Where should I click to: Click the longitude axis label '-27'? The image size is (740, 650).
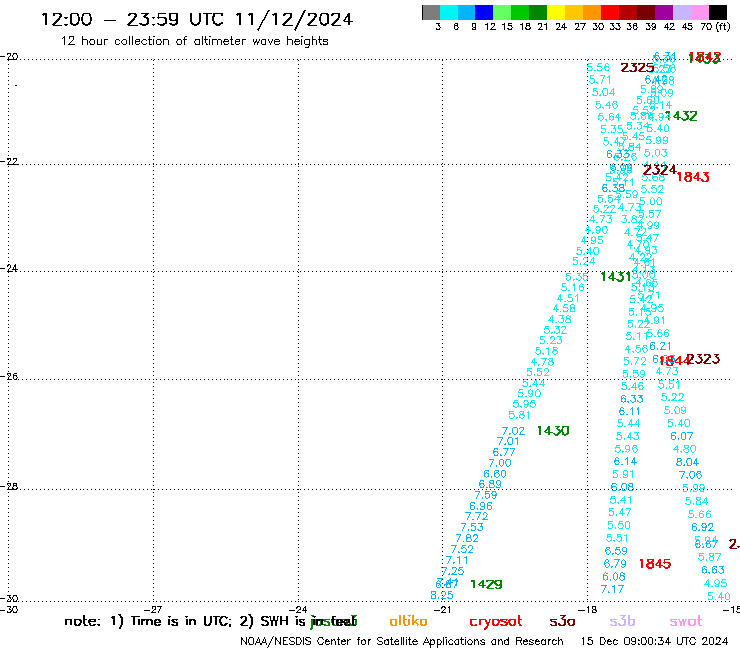tap(153, 609)
